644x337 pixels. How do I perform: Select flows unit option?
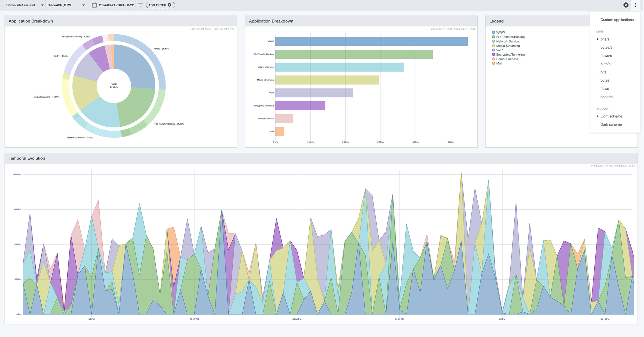point(605,89)
